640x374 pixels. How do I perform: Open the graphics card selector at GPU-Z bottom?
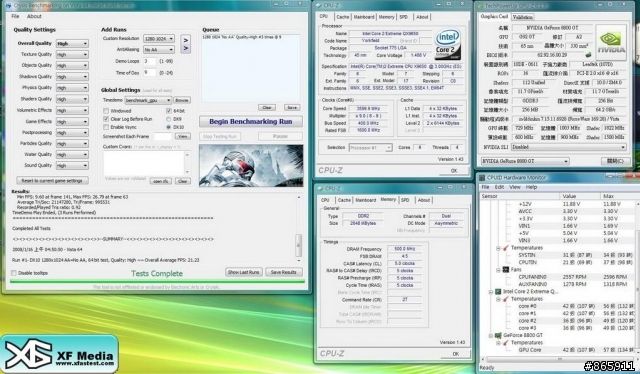pyautogui.click(x=524, y=161)
